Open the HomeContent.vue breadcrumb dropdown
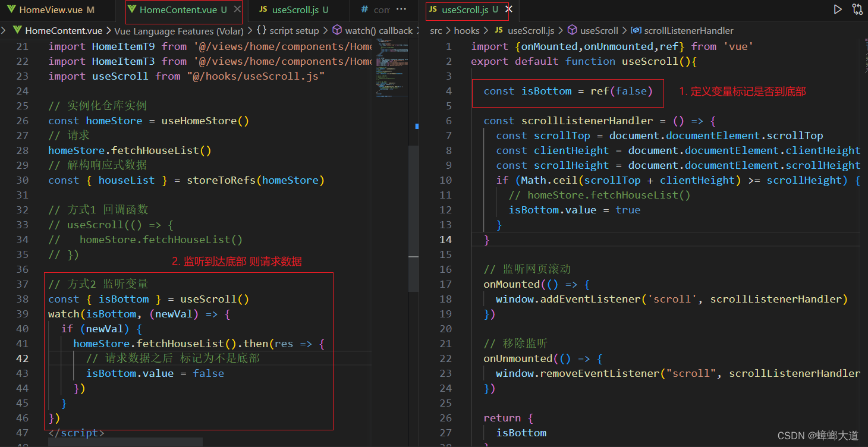 (x=64, y=30)
